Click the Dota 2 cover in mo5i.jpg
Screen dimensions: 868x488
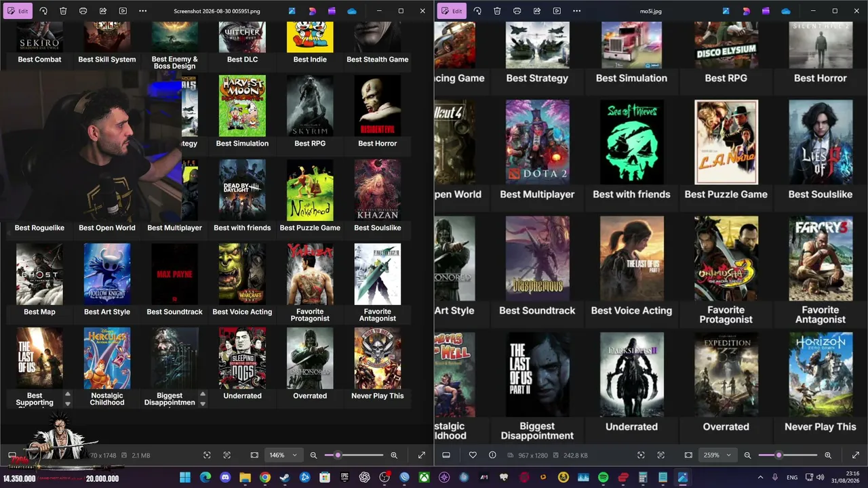[x=537, y=142]
